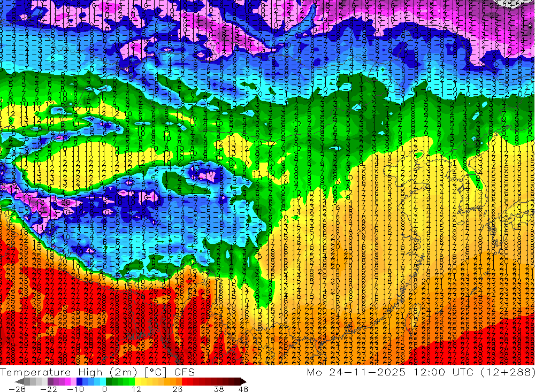This screenshot has width=535, height=392.
Task: Click the 0 value on the color scale
Action: click(x=105, y=389)
